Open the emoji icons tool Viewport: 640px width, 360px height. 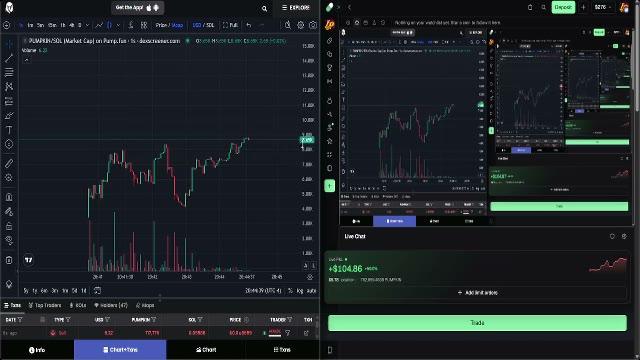coord(9,144)
